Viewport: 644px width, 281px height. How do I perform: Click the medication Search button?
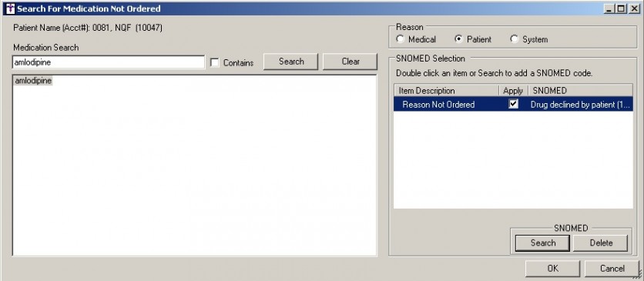click(291, 62)
